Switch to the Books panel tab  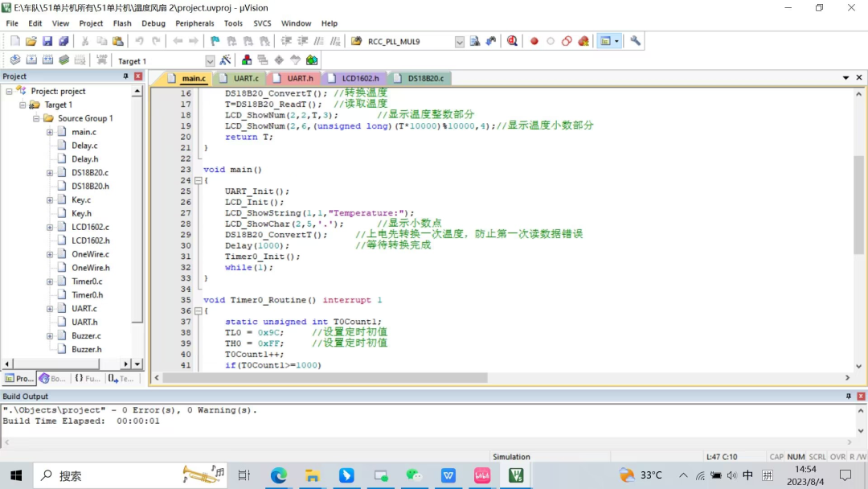point(53,378)
